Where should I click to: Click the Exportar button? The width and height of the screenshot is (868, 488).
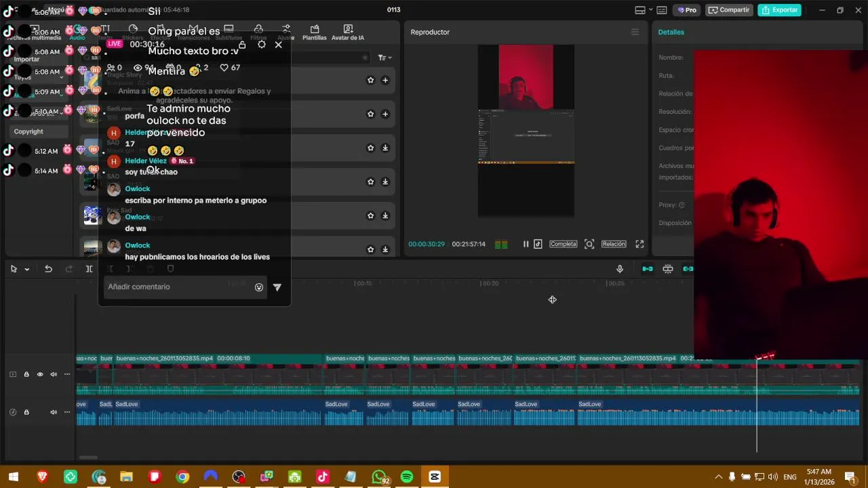[x=779, y=10]
